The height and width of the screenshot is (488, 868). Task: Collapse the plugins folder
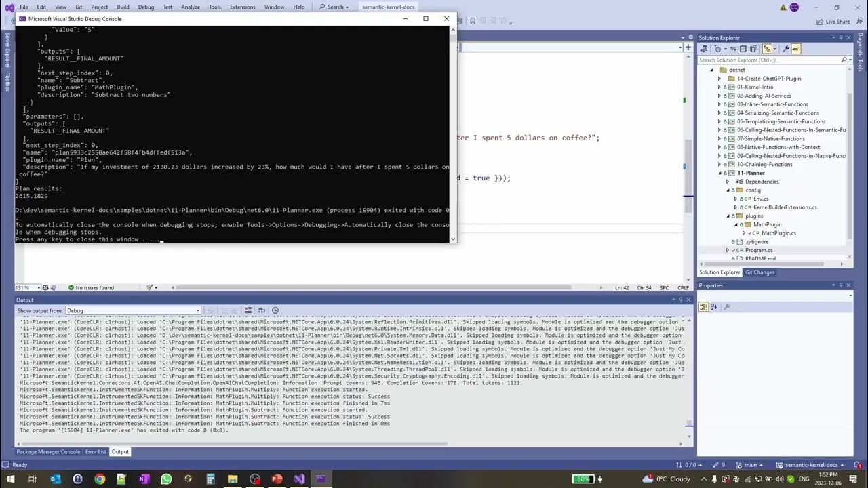coord(728,216)
